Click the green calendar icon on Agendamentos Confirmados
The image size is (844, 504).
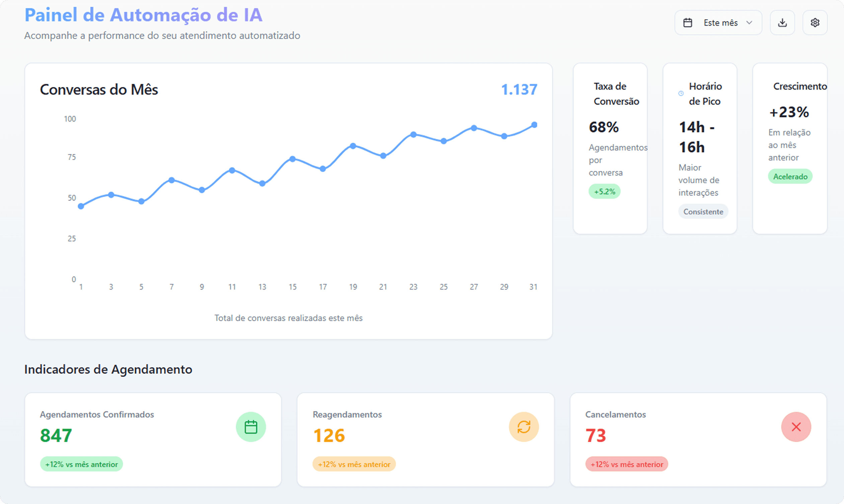tap(251, 427)
